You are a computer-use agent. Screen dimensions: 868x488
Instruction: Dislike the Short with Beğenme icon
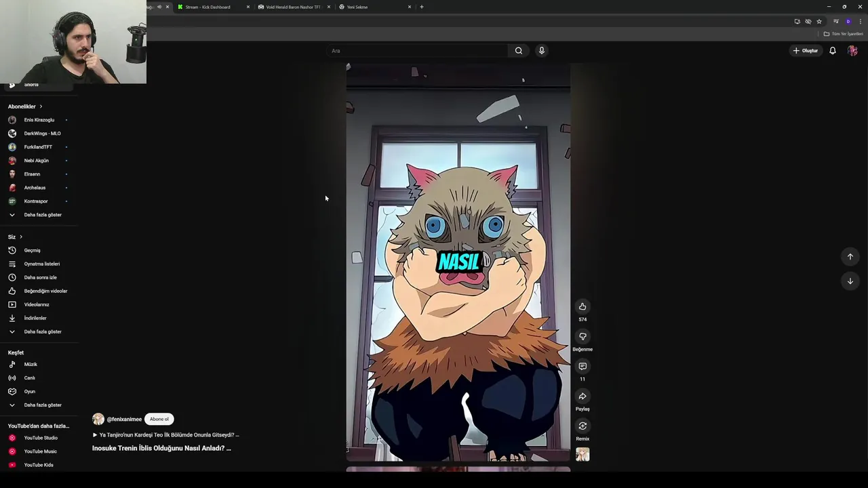[x=583, y=337]
